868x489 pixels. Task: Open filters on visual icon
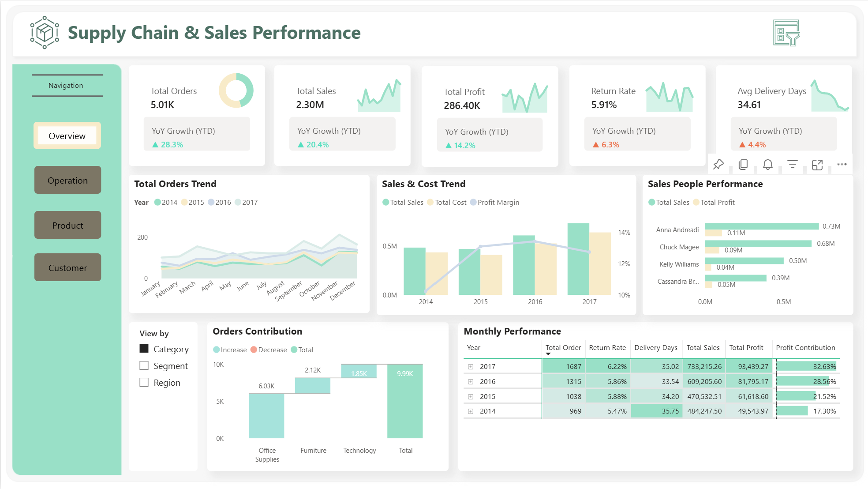point(793,165)
